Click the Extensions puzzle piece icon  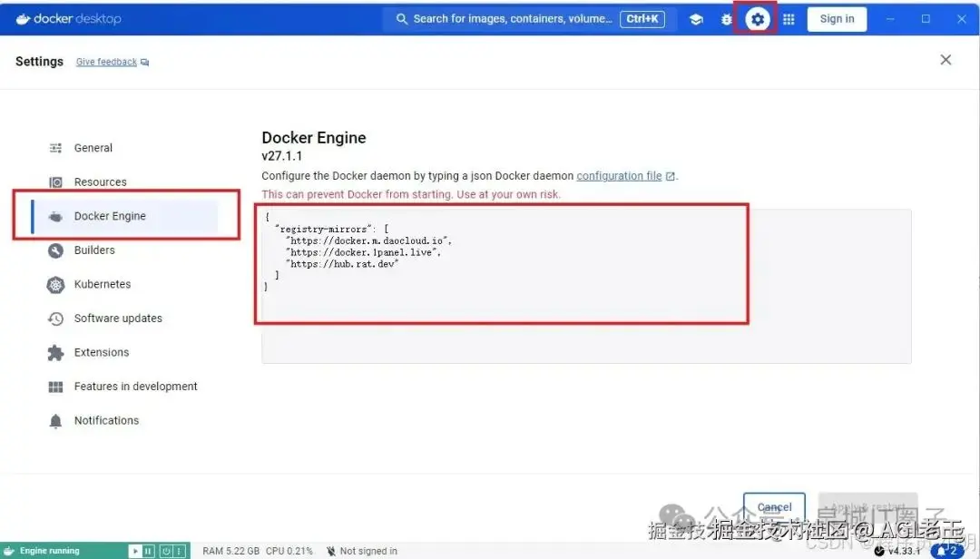click(x=55, y=353)
